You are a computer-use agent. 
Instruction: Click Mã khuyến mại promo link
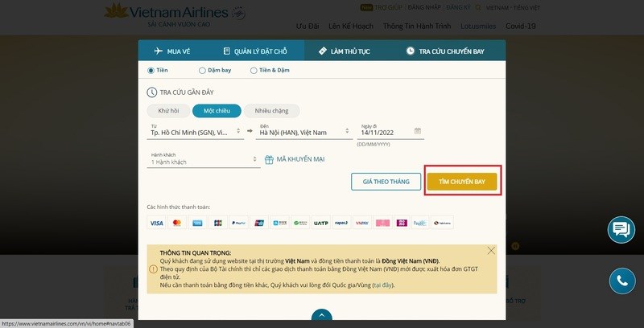click(x=300, y=159)
